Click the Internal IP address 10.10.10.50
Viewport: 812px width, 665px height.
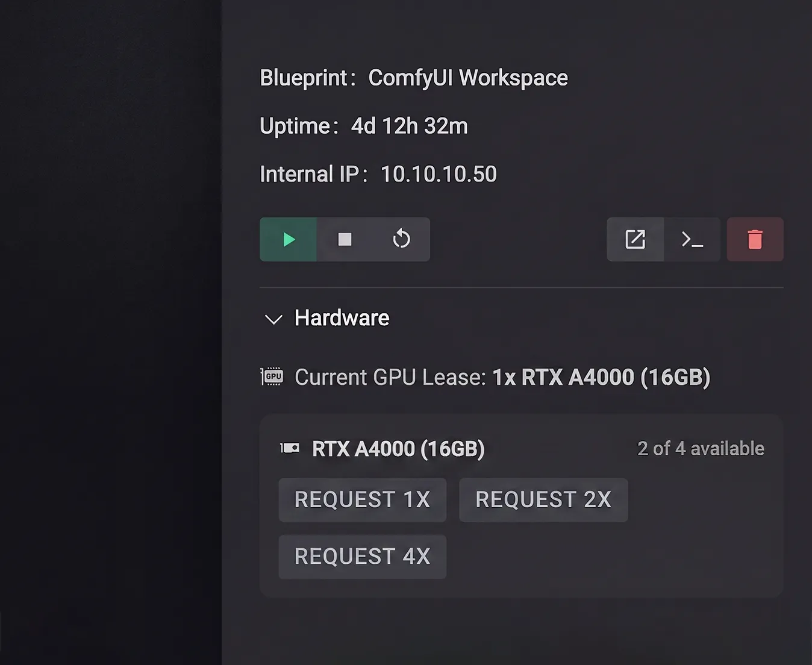439,174
